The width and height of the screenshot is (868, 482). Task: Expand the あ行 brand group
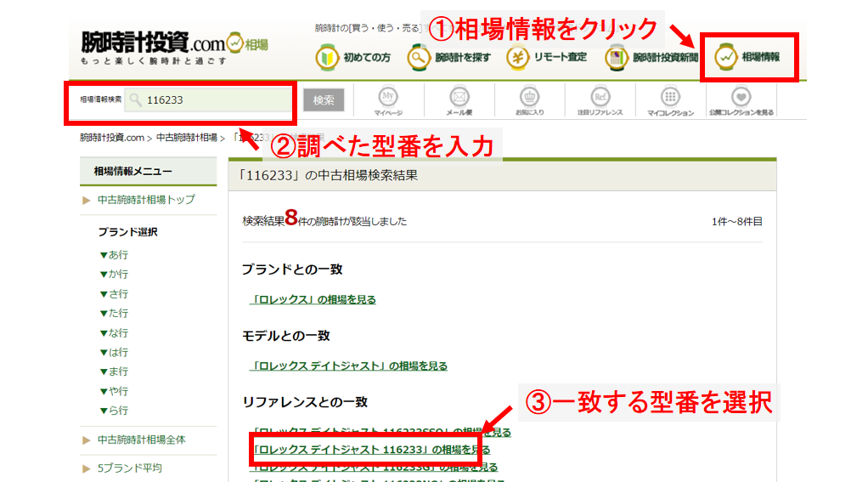pyautogui.click(x=114, y=255)
